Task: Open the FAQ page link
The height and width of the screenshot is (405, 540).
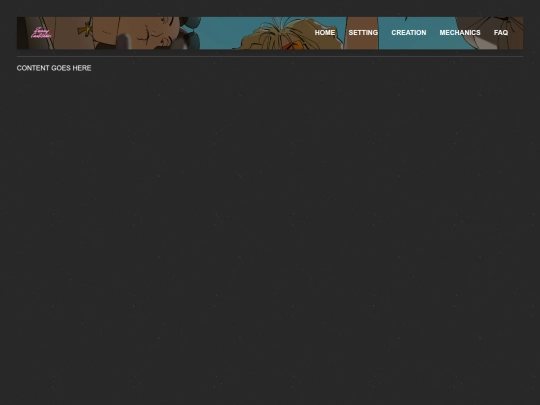Action: 501,33
